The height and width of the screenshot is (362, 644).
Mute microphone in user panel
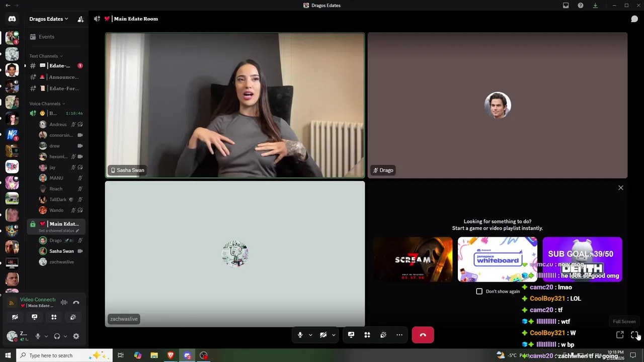(x=37, y=336)
